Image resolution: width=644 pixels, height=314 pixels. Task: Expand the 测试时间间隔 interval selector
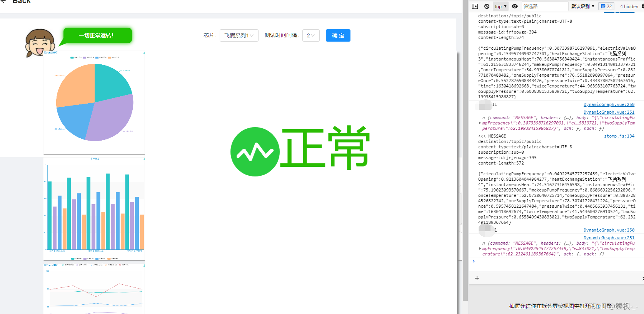click(x=311, y=35)
